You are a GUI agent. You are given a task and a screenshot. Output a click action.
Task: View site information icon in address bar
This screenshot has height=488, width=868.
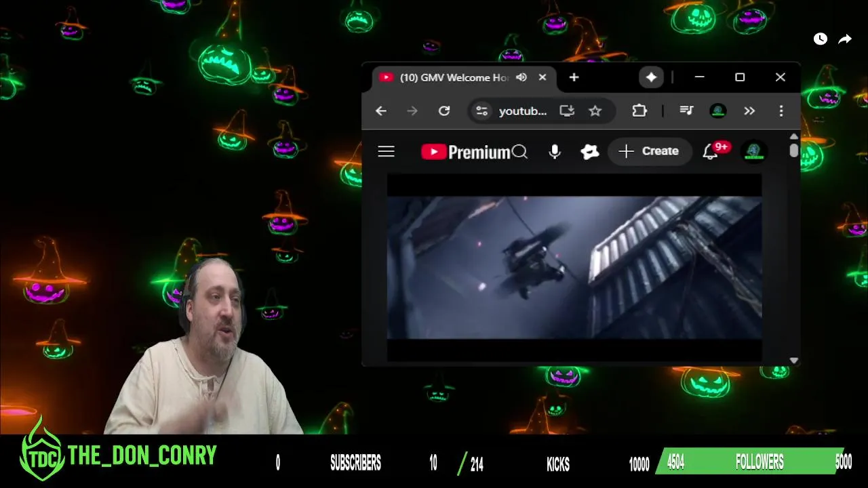coord(481,110)
